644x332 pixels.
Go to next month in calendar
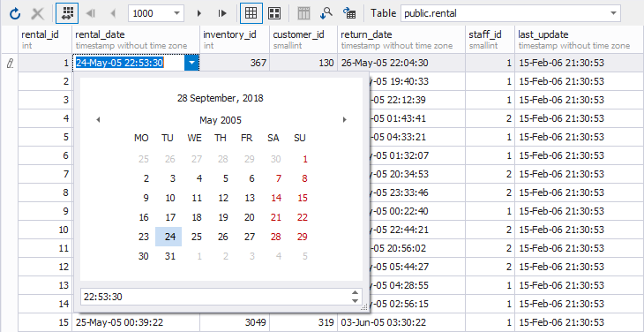click(x=345, y=120)
